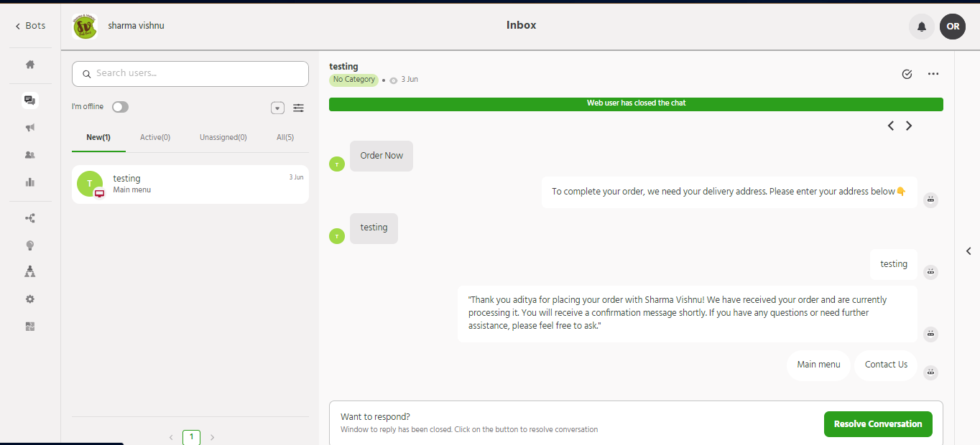Open the three-dots more options menu
Image resolution: width=980 pixels, height=445 pixels.
933,74
